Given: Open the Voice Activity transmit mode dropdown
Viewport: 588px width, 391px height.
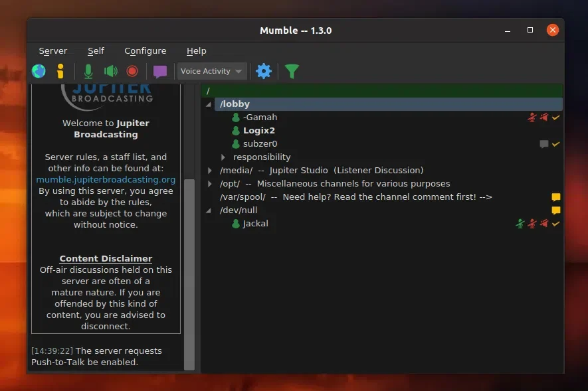Looking at the screenshot, I should click(211, 71).
